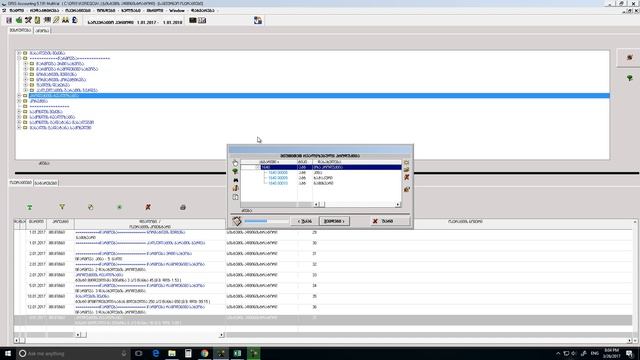Collapse the expanded dashed-label node near the tree top
The height and width of the screenshot is (360, 640).
click(x=19, y=58)
